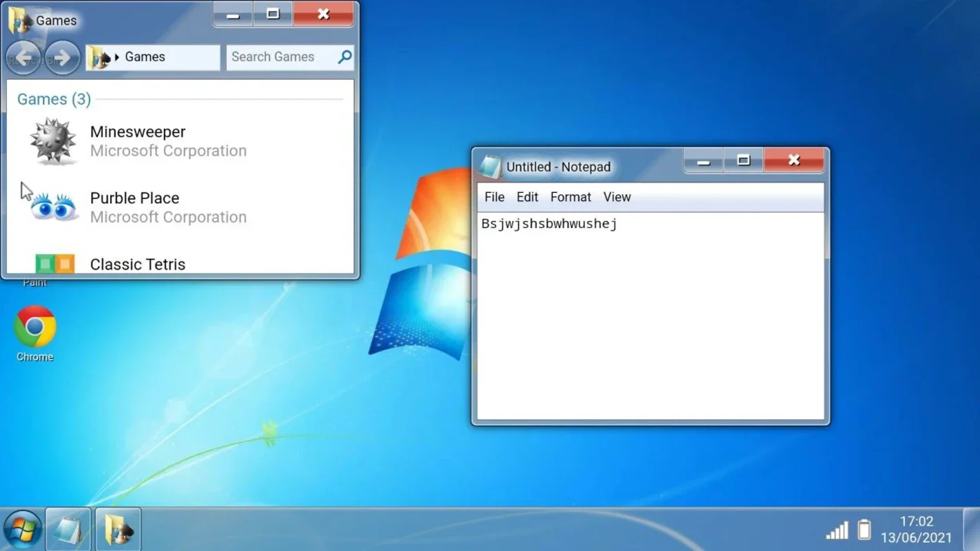
Task: Click the Games folder icon in address bar
Action: coord(100,58)
